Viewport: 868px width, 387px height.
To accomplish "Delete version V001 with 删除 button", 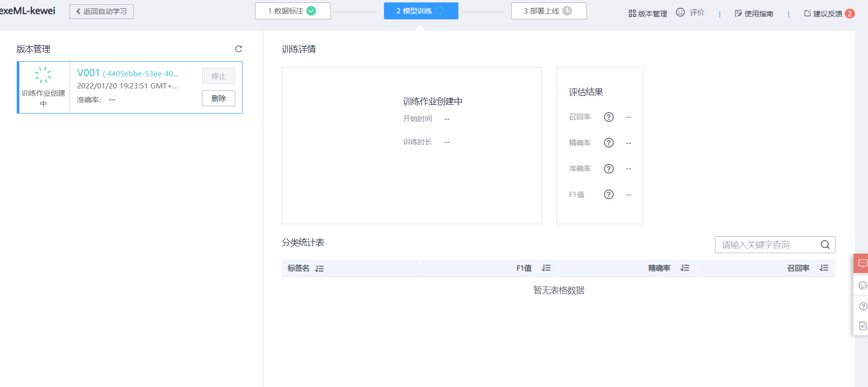I will pyautogui.click(x=218, y=98).
